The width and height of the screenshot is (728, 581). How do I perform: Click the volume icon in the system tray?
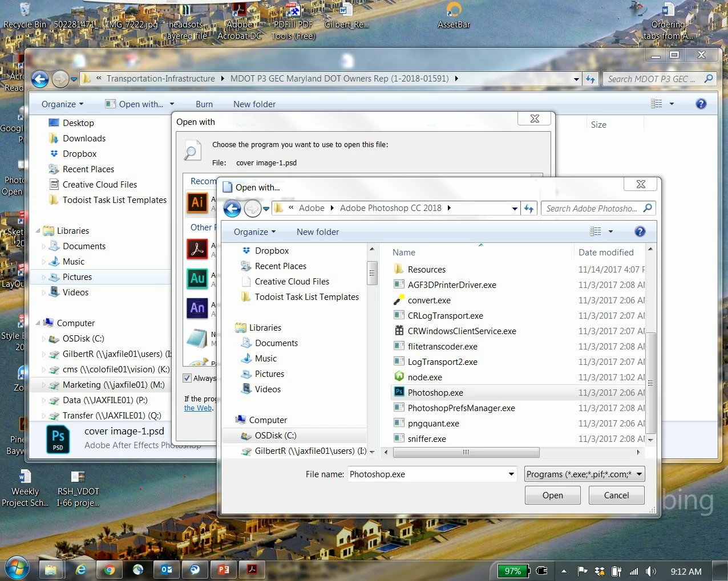click(x=650, y=571)
